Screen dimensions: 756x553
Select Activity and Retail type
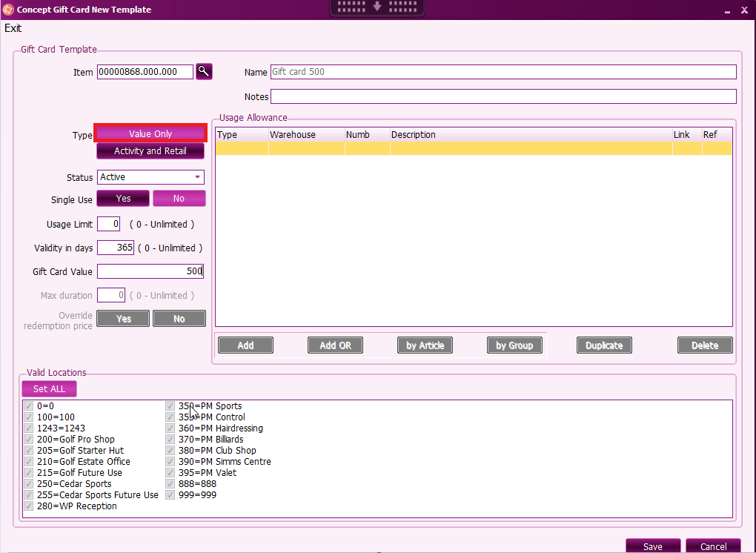pyautogui.click(x=150, y=151)
